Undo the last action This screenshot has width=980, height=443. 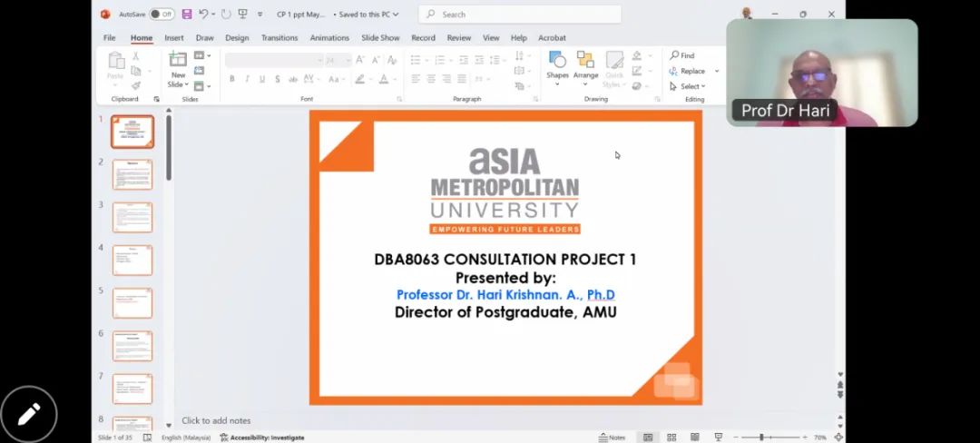(x=203, y=15)
